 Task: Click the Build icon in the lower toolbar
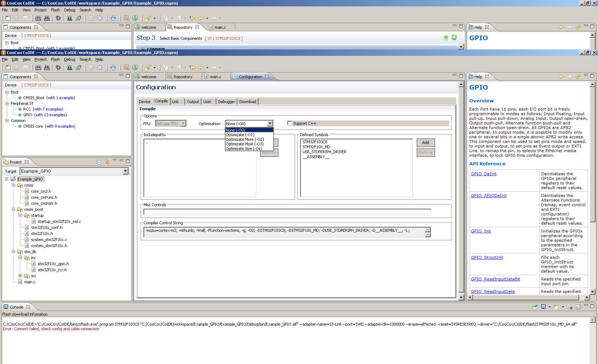click(x=38, y=68)
